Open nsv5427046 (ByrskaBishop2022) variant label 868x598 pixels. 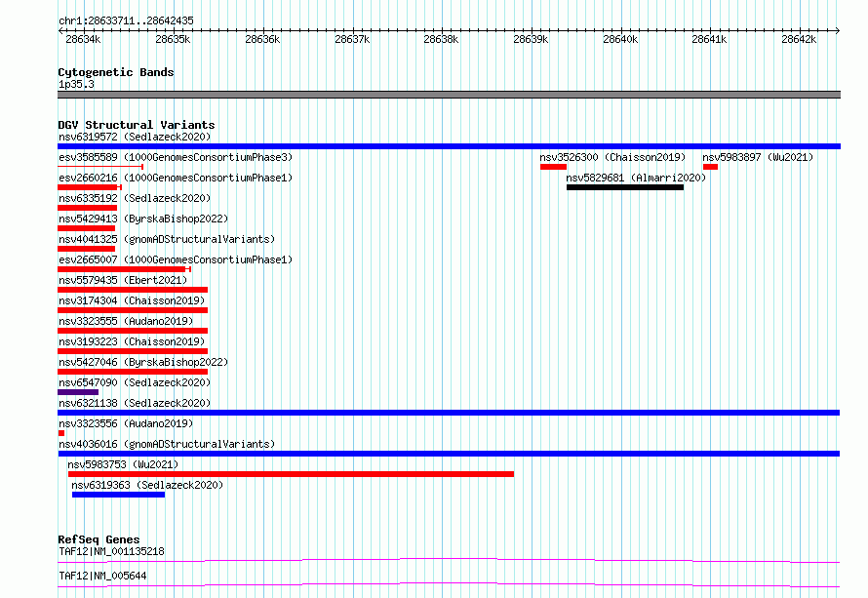[x=143, y=362]
